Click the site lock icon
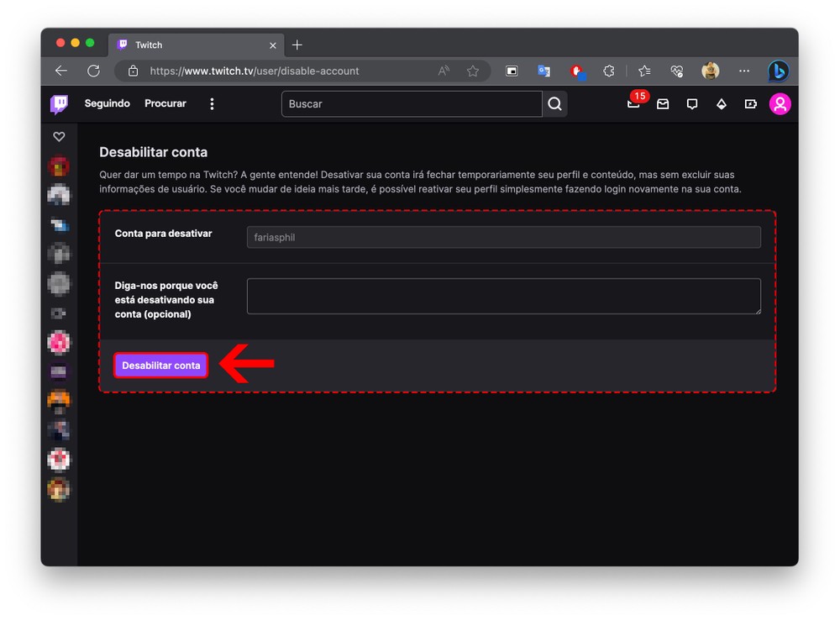 134,71
